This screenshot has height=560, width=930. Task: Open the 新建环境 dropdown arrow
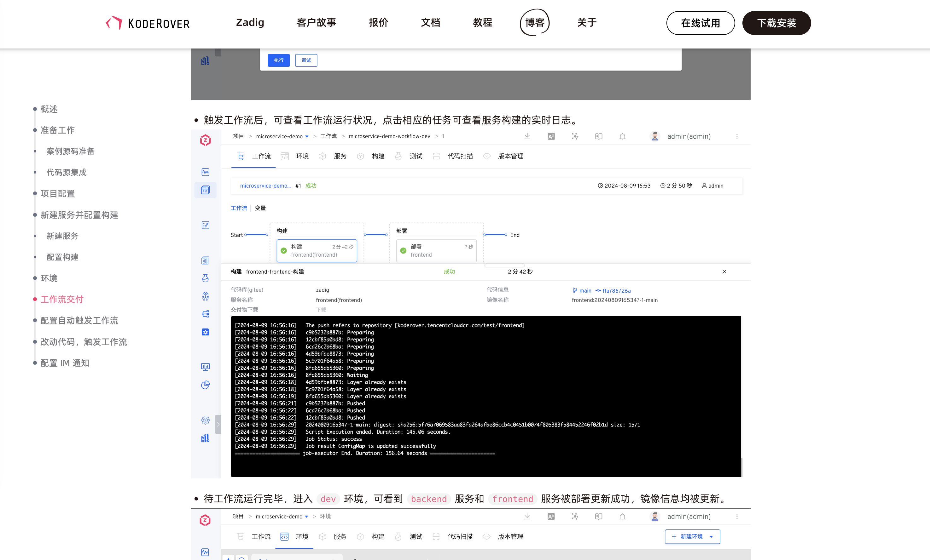point(712,537)
